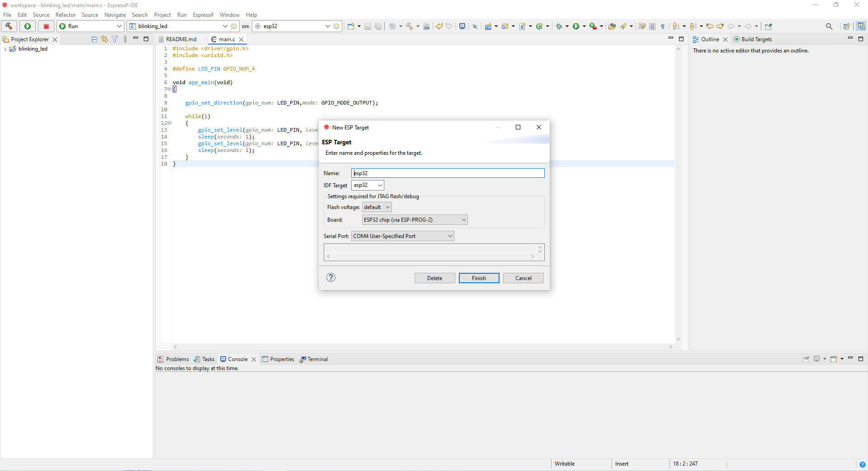The height and width of the screenshot is (471, 868).
Task: Click the Delete button in dialog
Action: (x=434, y=278)
